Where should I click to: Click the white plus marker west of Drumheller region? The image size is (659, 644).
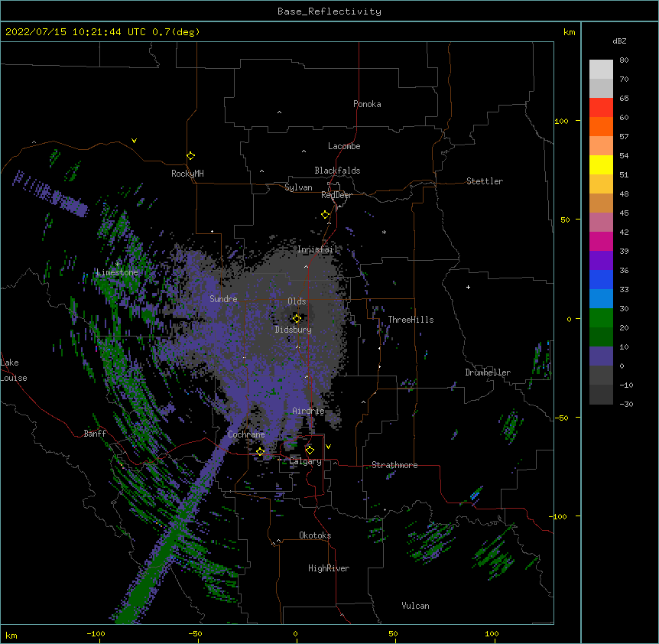point(468,287)
